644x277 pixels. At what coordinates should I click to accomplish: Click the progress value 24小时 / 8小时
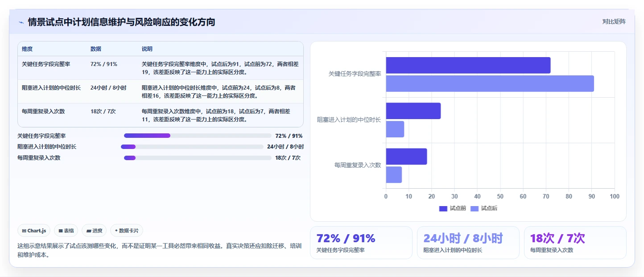285,146
